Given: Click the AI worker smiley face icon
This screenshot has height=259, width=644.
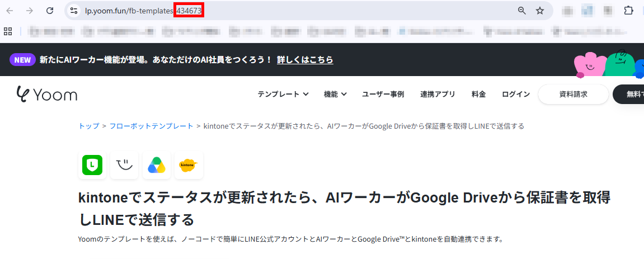Looking at the screenshot, I should [x=124, y=165].
